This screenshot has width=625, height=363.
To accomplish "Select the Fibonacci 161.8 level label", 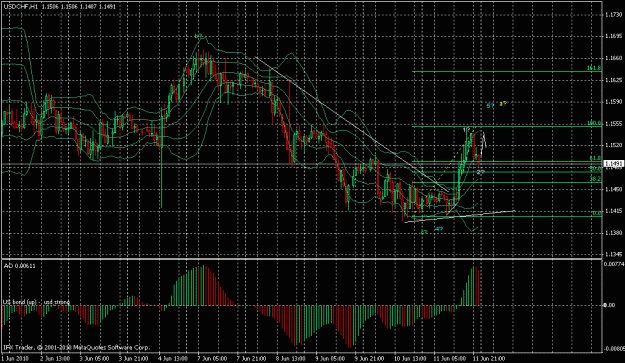I will [594, 68].
